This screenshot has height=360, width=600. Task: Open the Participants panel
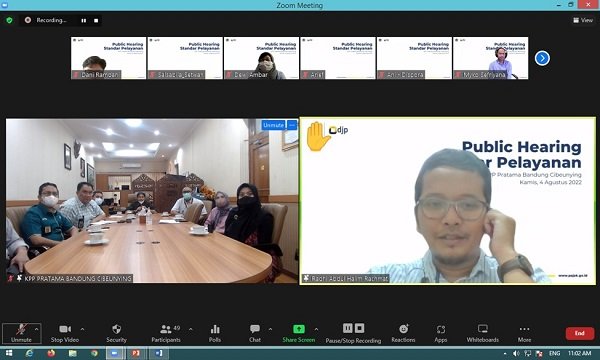[x=166, y=333]
